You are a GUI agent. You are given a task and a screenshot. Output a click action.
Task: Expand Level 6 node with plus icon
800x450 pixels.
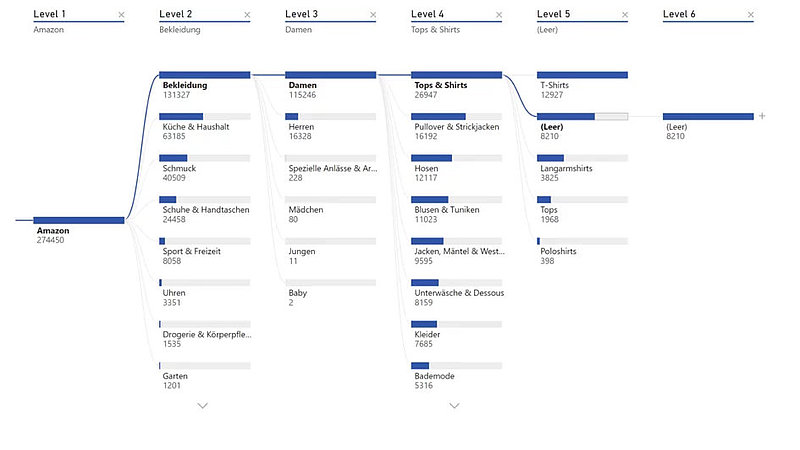tap(762, 116)
